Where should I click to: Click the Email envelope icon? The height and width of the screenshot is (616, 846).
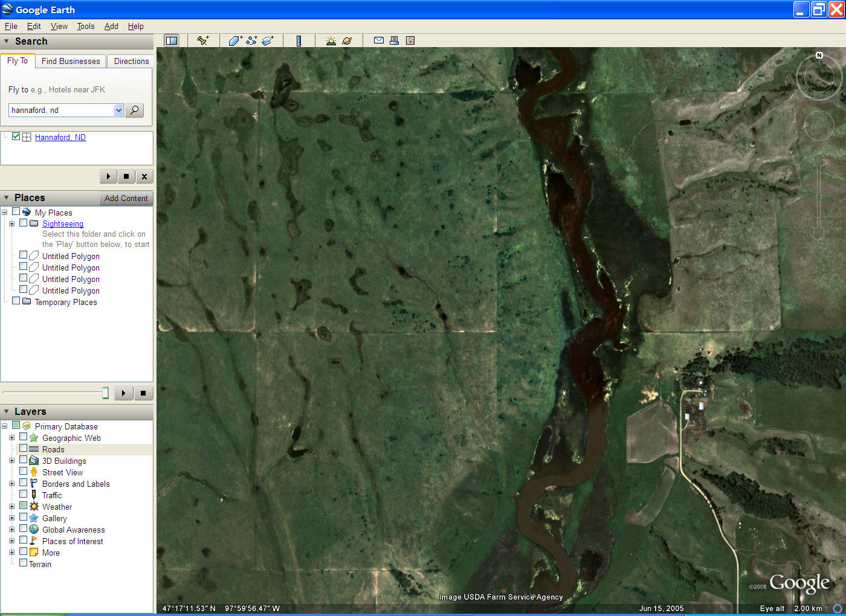pyautogui.click(x=379, y=40)
